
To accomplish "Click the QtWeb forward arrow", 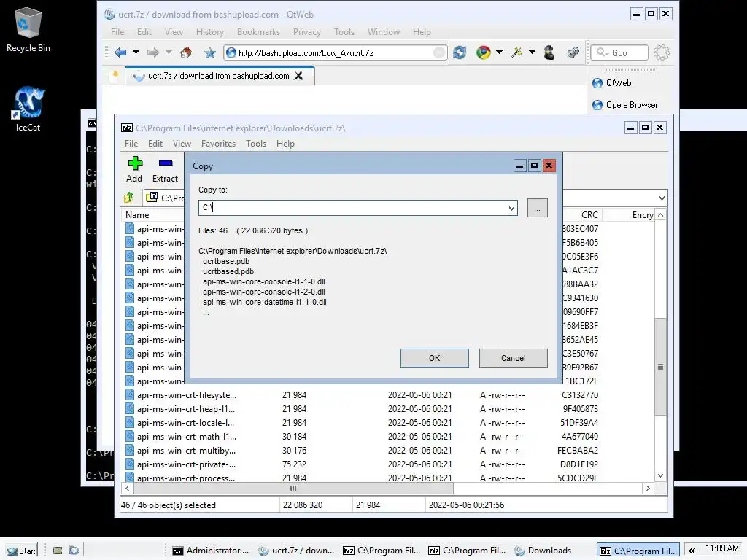I will 152,52.
